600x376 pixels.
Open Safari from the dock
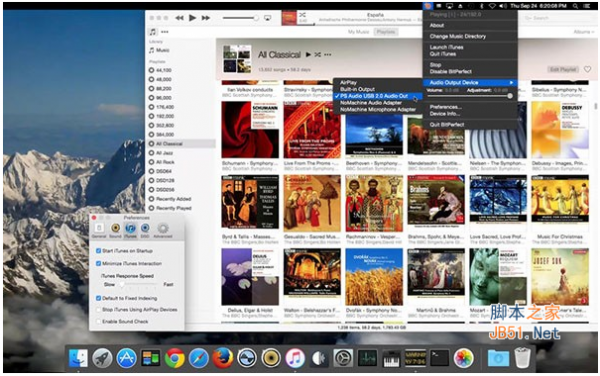(x=199, y=358)
